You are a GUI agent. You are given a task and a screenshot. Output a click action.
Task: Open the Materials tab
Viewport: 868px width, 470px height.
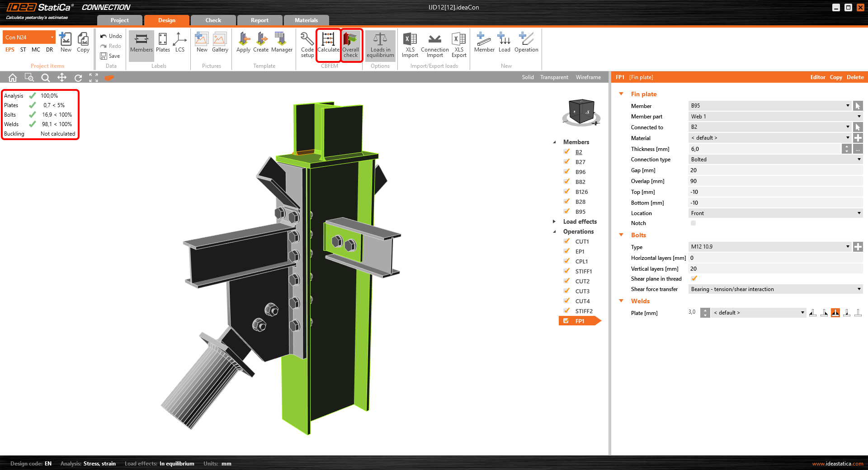(x=306, y=20)
